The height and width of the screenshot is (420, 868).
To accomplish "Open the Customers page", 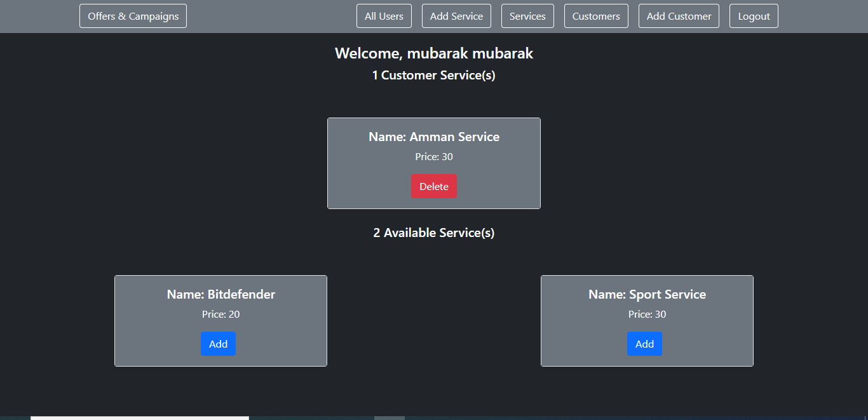I will point(596,17).
